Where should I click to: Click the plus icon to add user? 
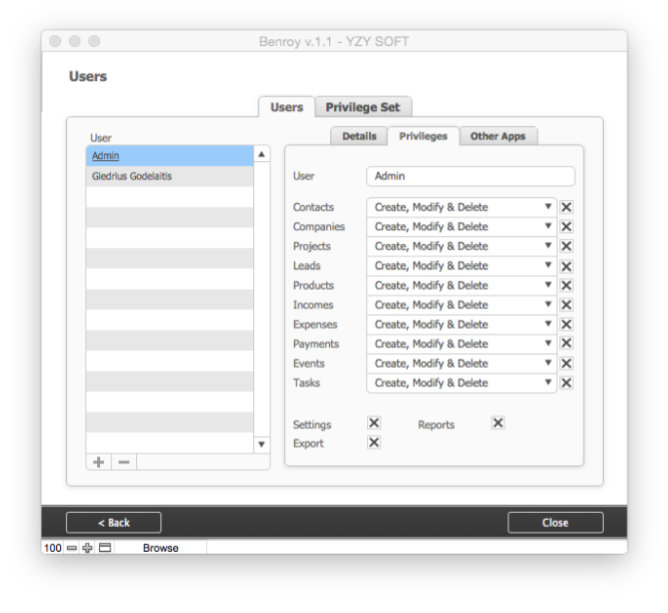98,462
